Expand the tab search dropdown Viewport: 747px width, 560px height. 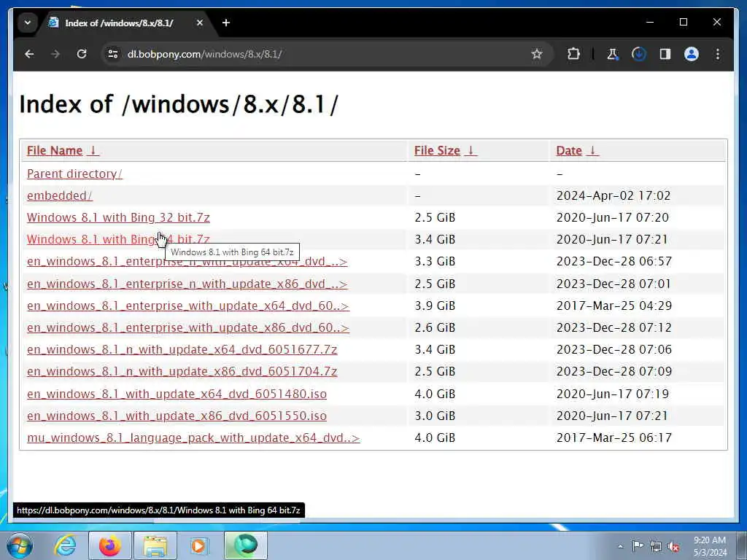[x=28, y=23]
